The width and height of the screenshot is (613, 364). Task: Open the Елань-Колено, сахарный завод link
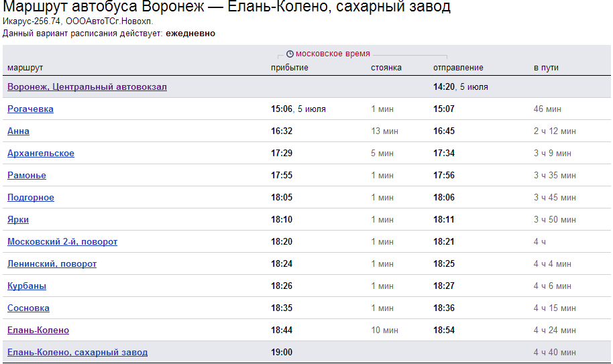tap(77, 353)
